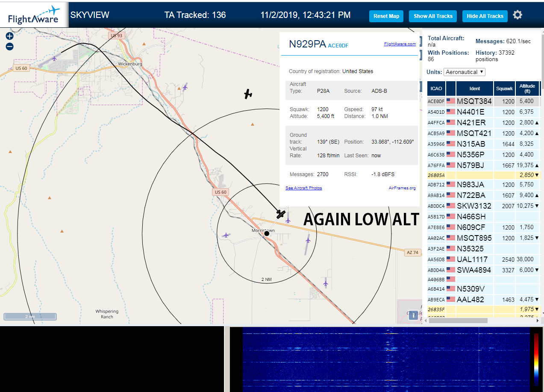544x392 pixels.
Task: Select the N35325 aircraft row
Action: tap(483, 248)
